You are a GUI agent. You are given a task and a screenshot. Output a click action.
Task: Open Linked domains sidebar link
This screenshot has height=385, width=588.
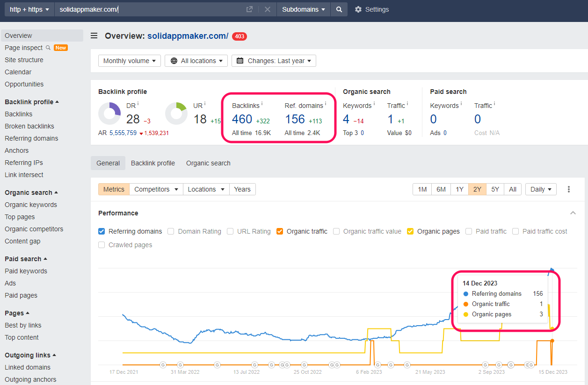[x=28, y=367]
